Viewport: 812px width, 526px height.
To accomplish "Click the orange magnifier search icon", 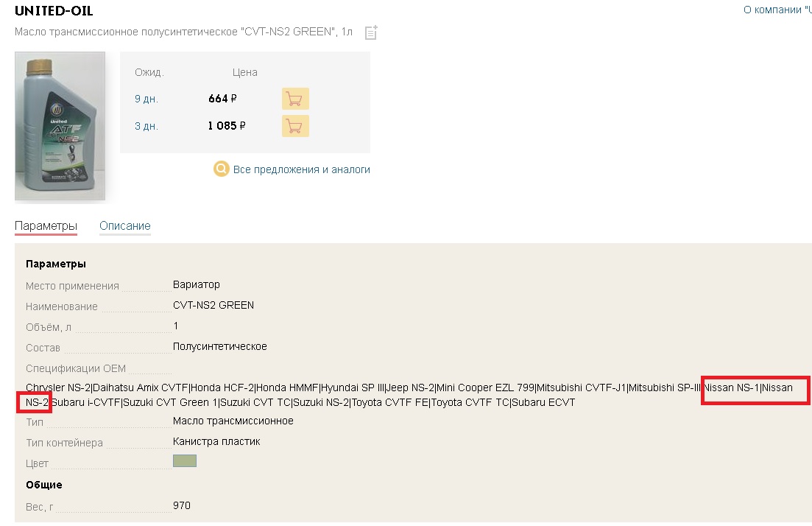I will click(221, 169).
